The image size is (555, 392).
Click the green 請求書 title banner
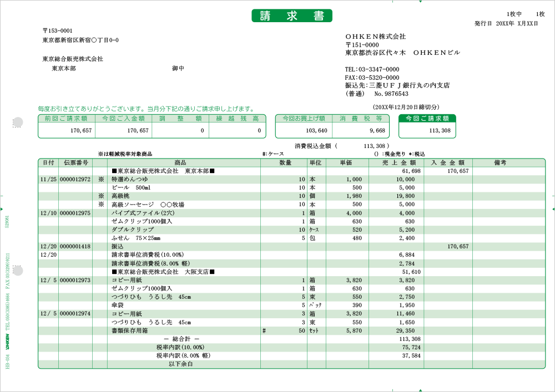tap(292, 16)
